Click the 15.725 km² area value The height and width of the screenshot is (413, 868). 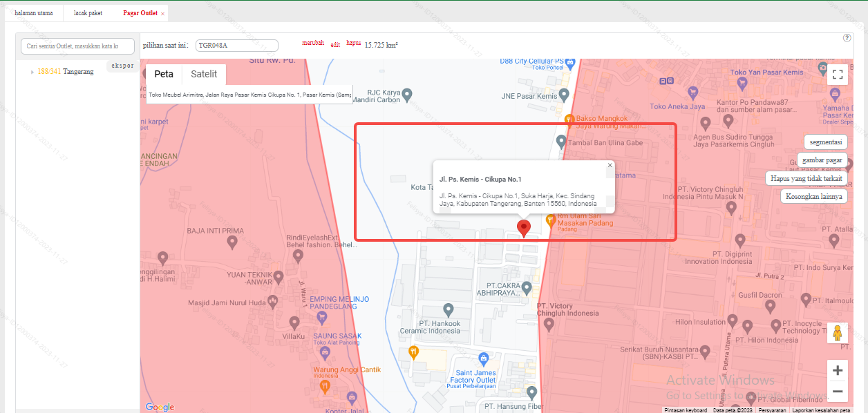click(381, 45)
